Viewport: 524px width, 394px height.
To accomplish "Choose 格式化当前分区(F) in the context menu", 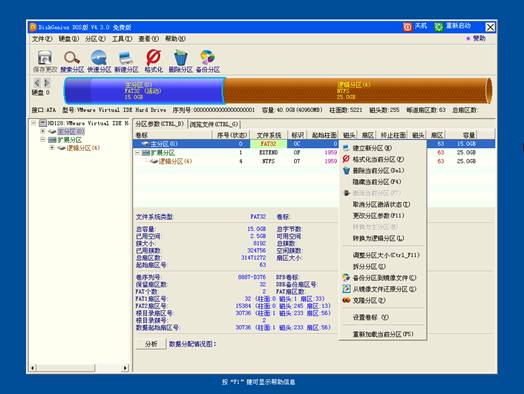I will (383, 159).
